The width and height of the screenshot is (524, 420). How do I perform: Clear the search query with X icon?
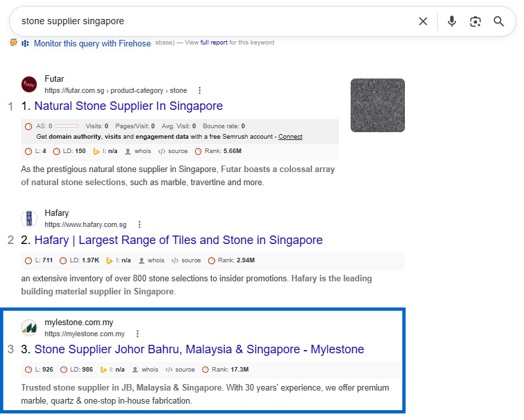[x=423, y=22]
